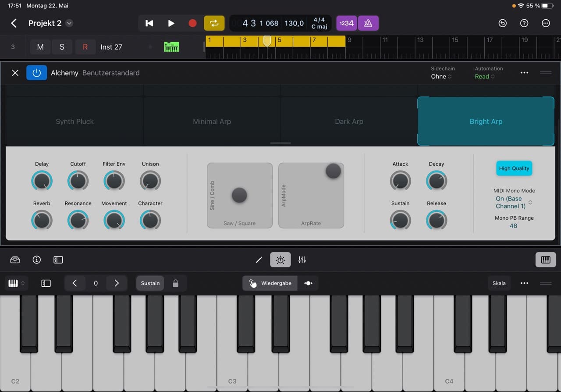
Task: Click the Reverb knob
Action: point(42,220)
